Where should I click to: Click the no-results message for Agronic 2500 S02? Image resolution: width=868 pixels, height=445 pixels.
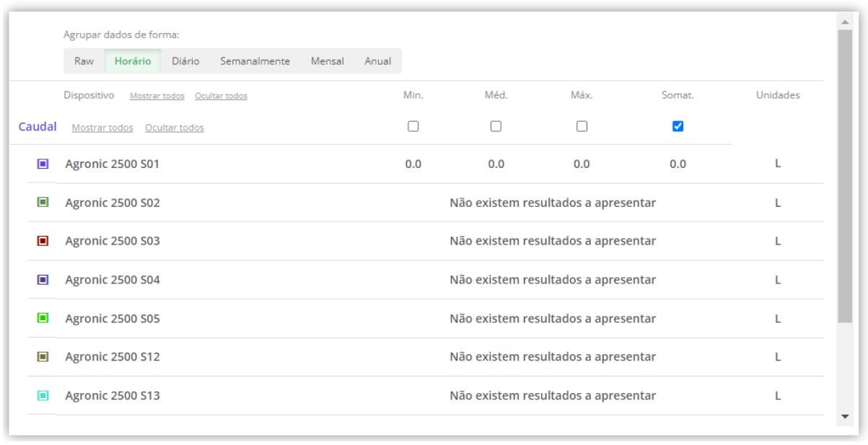tap(553, 203)
